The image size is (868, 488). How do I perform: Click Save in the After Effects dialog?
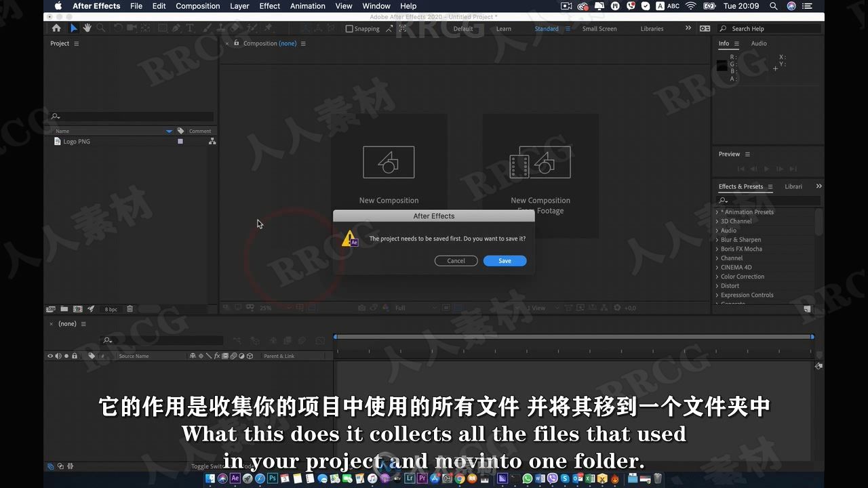[x=505, y=261]
